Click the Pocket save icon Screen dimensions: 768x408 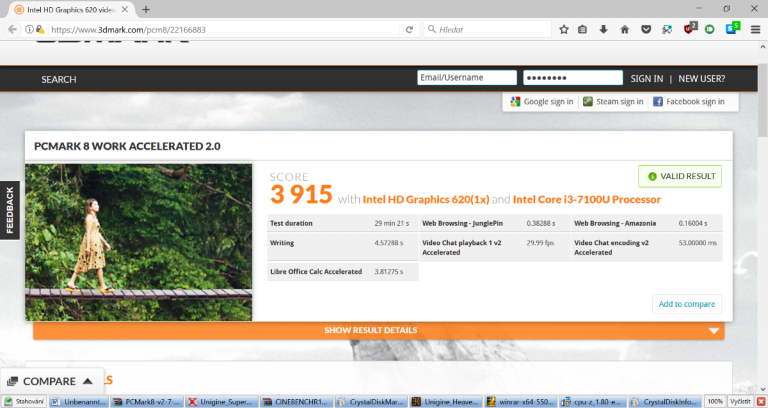(645, 30)
